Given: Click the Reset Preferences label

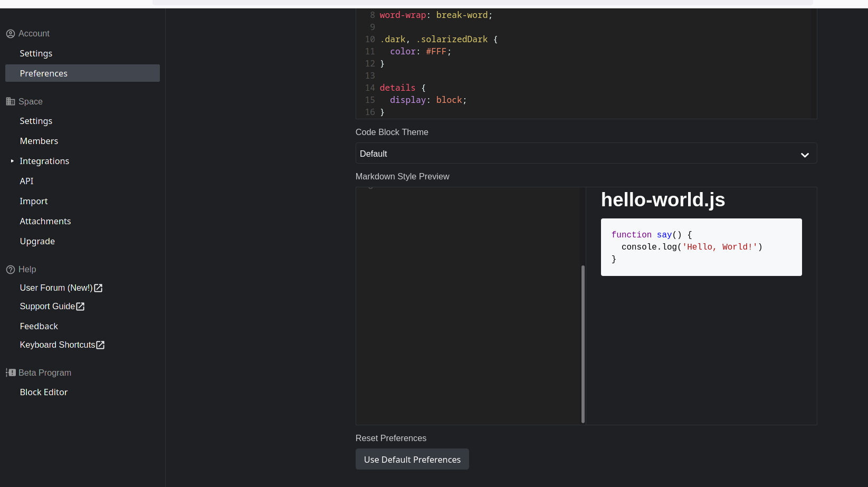Looking at the screenshot, I should pyautogui.click(x=391, y=438).
